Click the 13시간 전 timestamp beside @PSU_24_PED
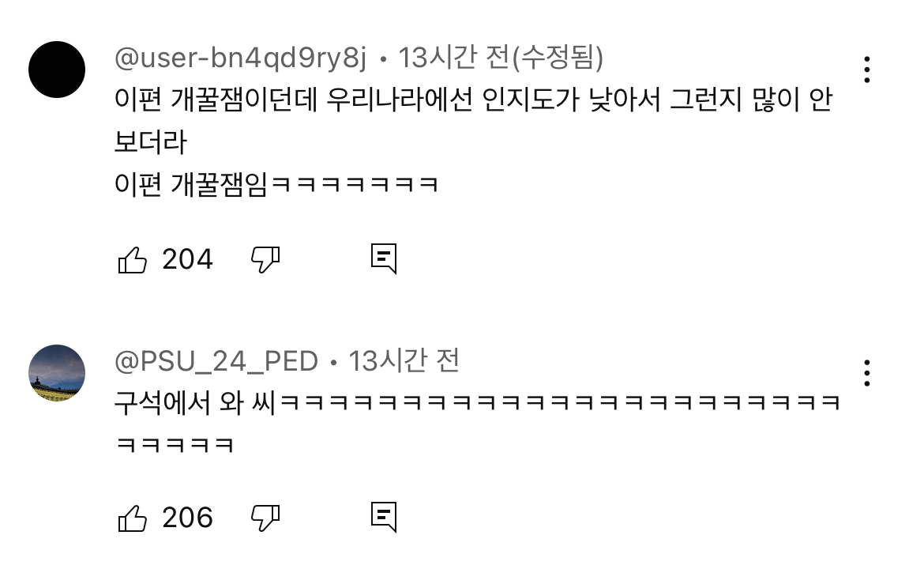Viewport: 924px width, 569px height. point(404,361)
